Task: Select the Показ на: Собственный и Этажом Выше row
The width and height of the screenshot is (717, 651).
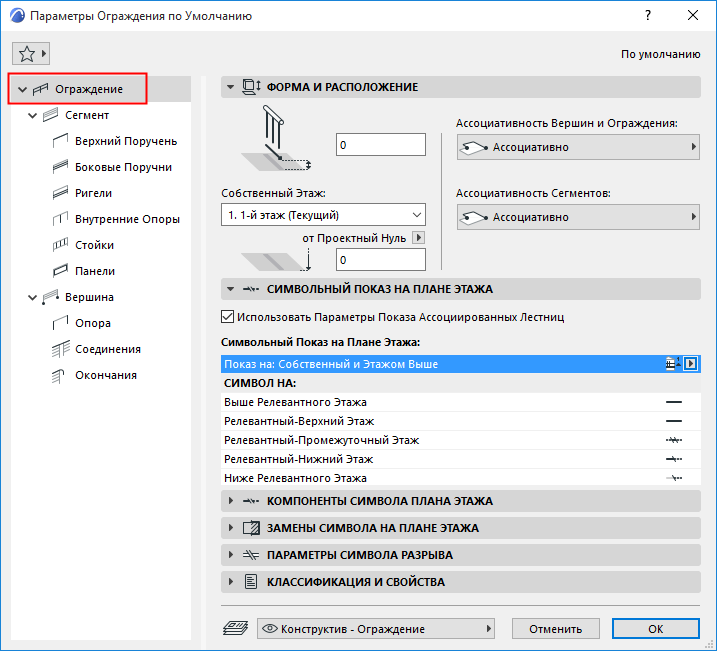Action: 460,364
